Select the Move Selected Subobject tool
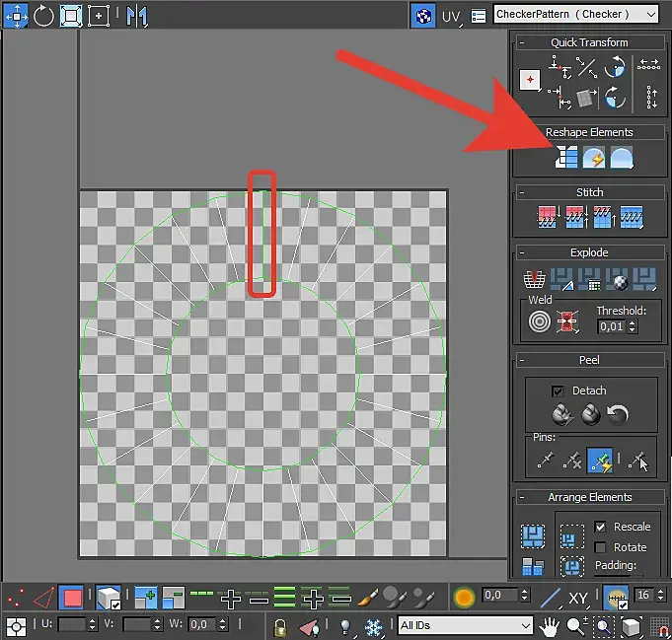 click(17, 17)
